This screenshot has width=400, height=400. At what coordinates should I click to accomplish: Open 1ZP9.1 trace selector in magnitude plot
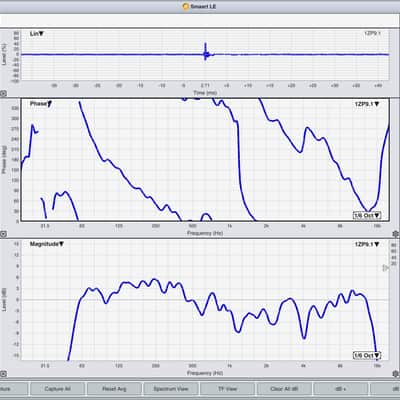tap(367, 244)
